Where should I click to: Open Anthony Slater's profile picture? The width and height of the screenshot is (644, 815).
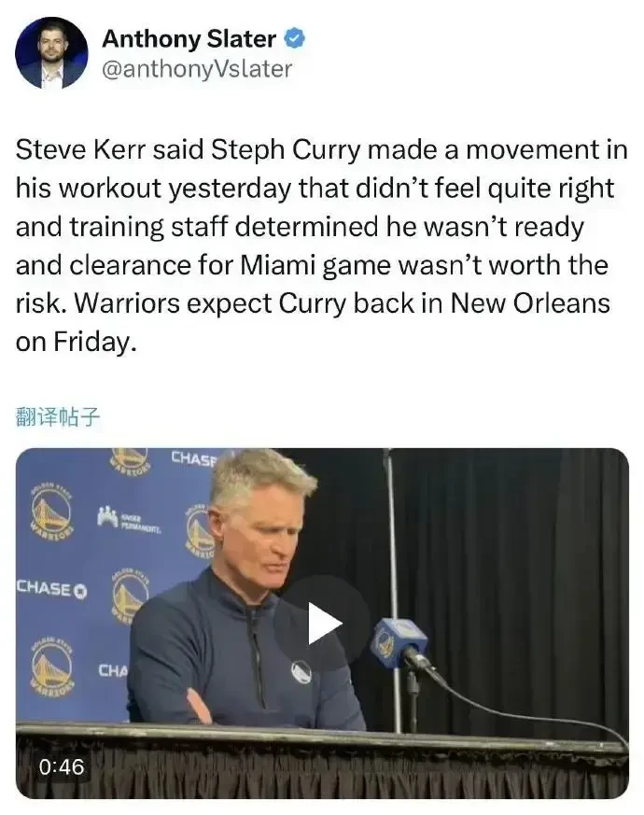[51, 52]
